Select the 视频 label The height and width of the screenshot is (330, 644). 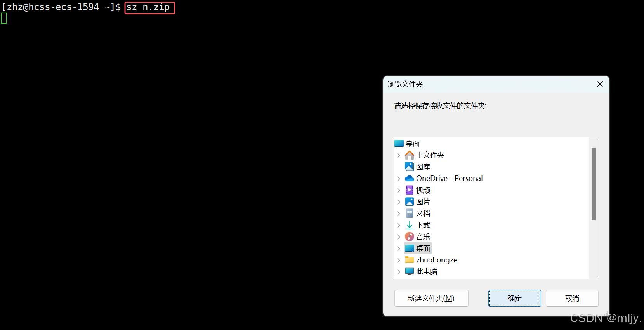423,190
